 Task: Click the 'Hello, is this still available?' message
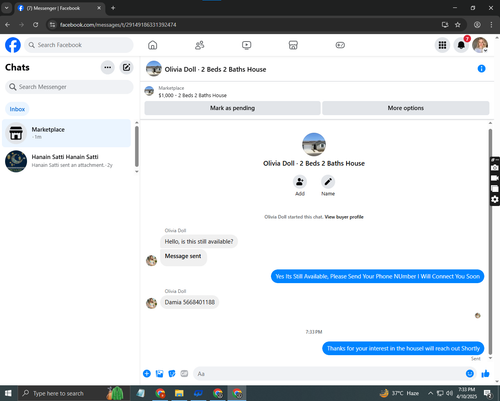click(x=199, y=241)
